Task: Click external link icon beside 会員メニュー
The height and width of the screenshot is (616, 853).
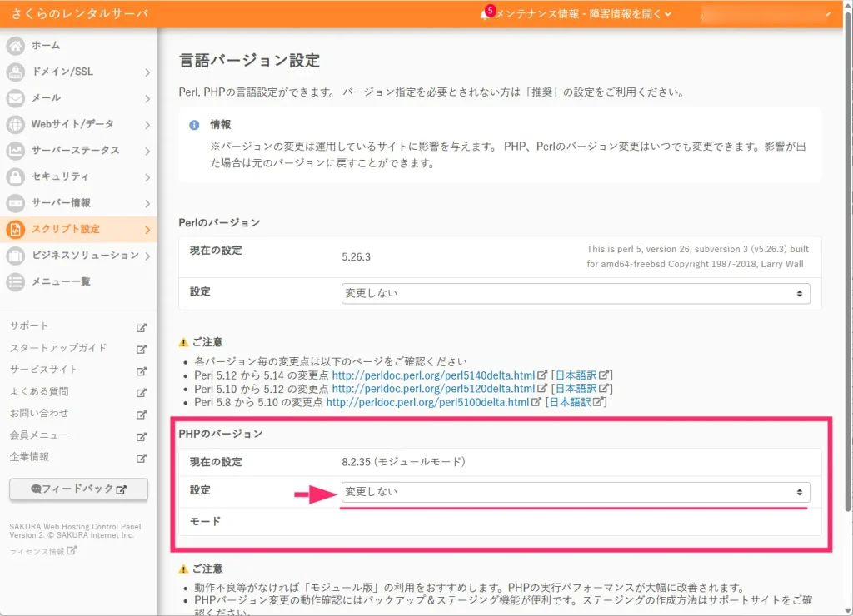Action: click(142, 436)
